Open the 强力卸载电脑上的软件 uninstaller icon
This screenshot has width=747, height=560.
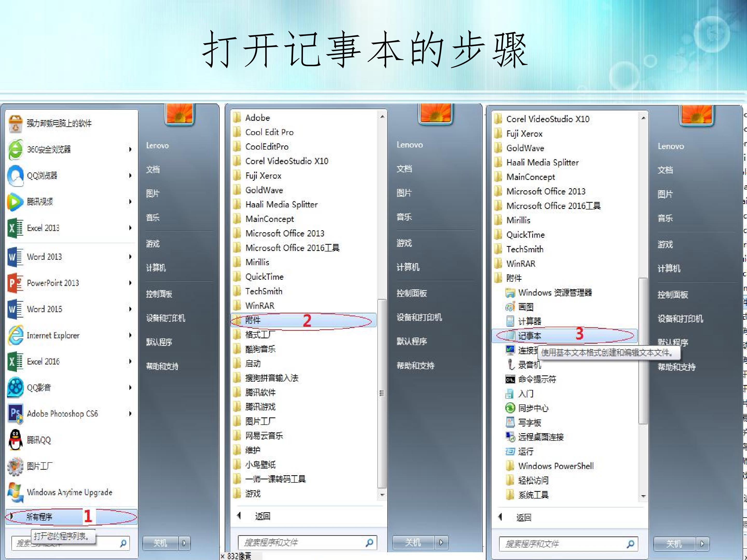(x=16, y=124)
